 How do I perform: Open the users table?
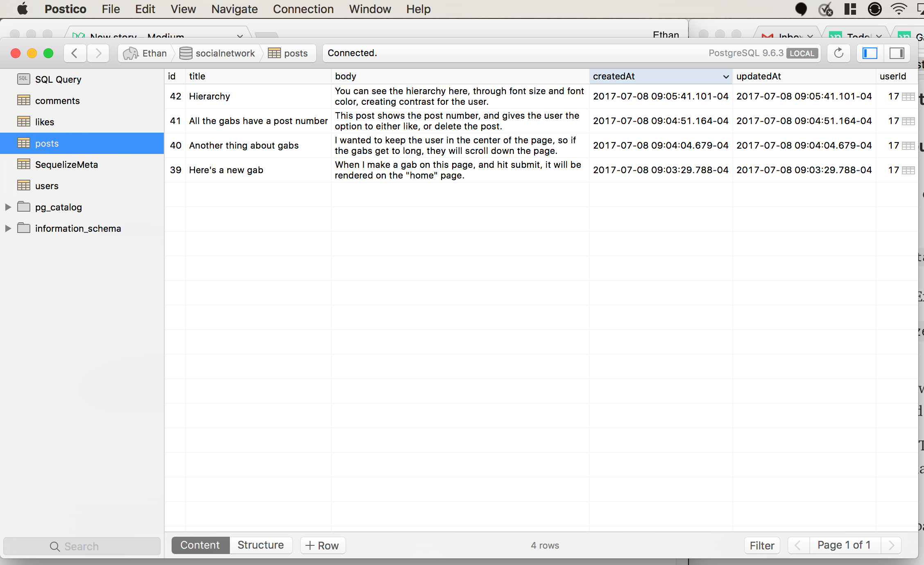[47, 185]
